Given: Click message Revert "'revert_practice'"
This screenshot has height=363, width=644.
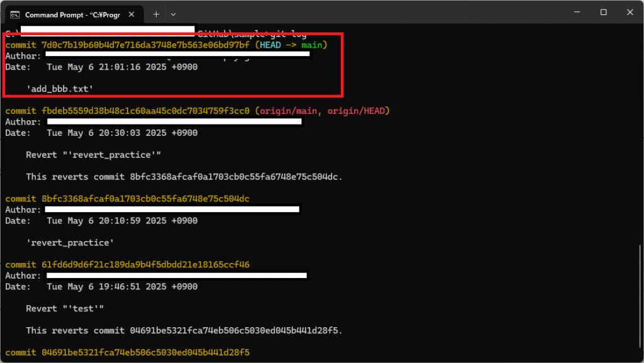Looking at the screenshot, I should tap(93, 155).
